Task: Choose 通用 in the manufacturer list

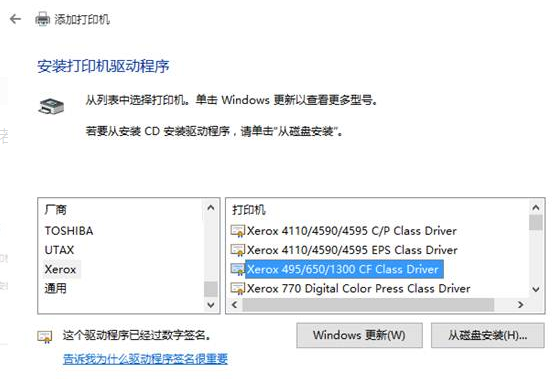Action: click(x=55, y=288)
